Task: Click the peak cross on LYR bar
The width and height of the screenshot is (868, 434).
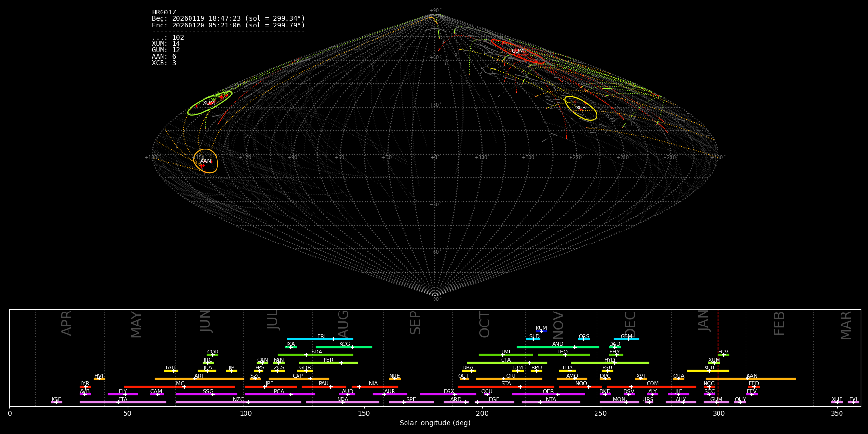Action: [86, 387]
